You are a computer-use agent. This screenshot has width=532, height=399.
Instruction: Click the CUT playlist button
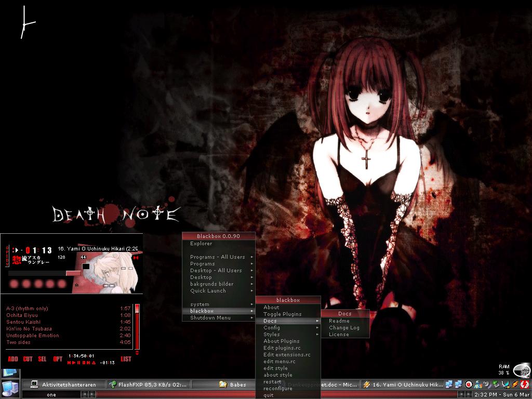[28, 359]
